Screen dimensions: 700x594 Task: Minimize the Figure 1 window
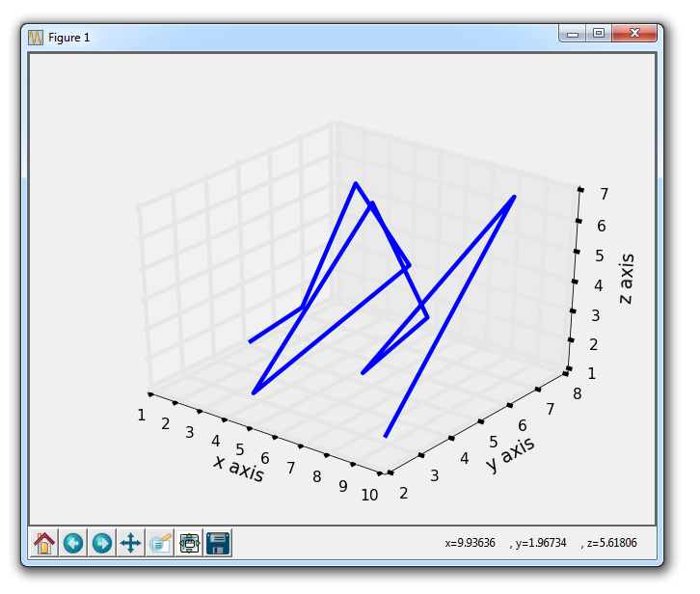pos(573,34)
